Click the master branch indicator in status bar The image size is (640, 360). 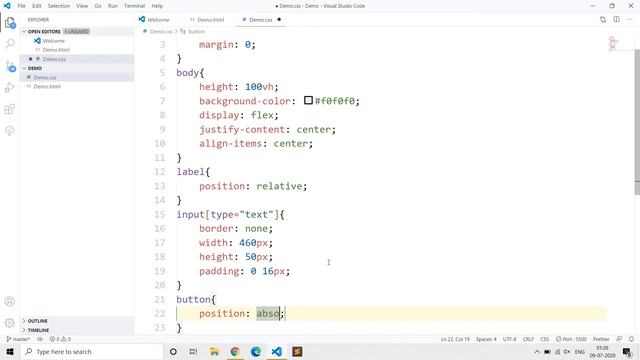coord(18,339)
